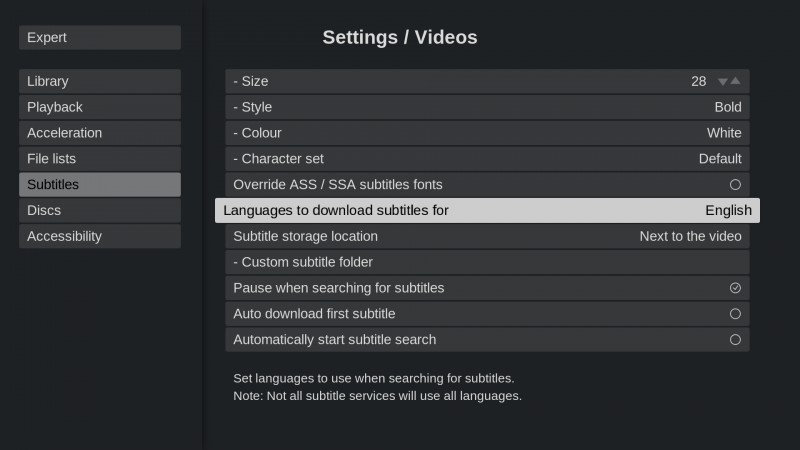Viewport: 800px width, 450px height.
Task: Open File lists settings category
Action: coord(100,159)
